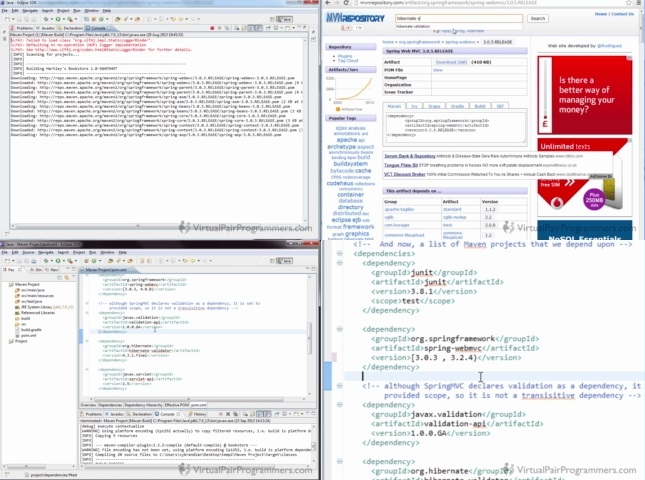Collapse junit dependency fold in zoomed editor
The image size is (645, 480).
(x=340, y=263)
